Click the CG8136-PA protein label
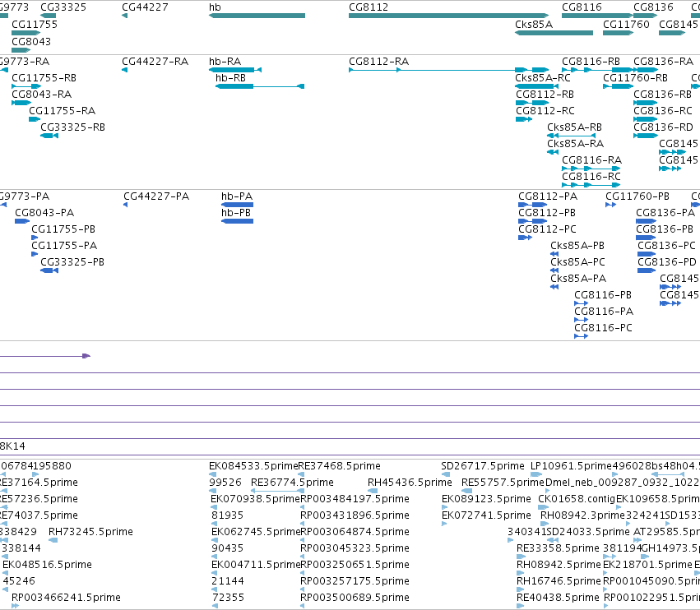The height and width of the screenshot is (610, 700). click(x=665, y=213)
